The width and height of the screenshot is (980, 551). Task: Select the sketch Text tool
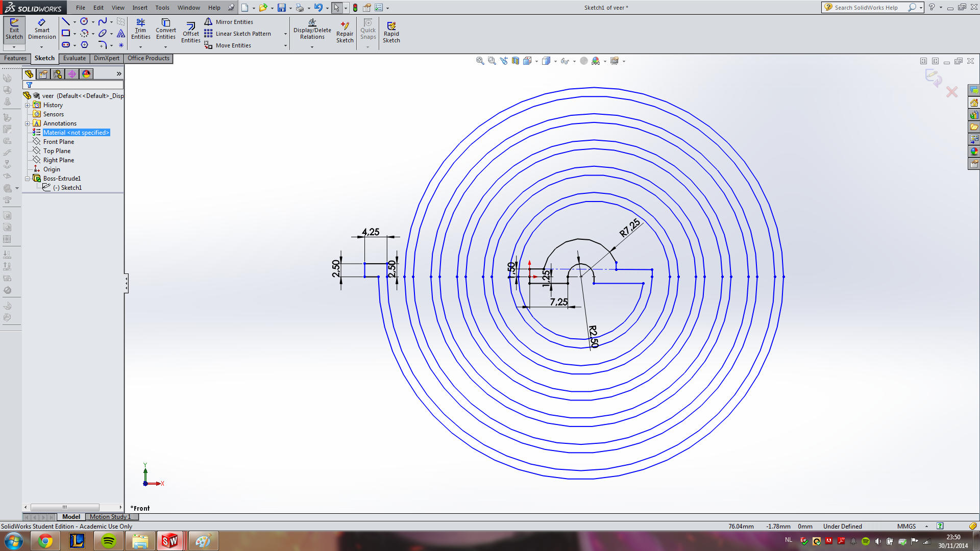coord(121,33)
